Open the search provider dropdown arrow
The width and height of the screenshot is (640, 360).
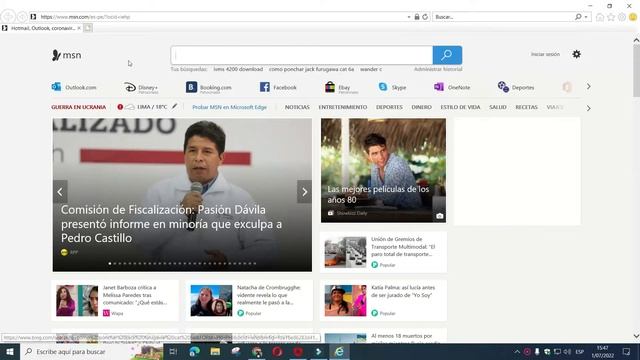pyautogui.click(x=586, y=17)
